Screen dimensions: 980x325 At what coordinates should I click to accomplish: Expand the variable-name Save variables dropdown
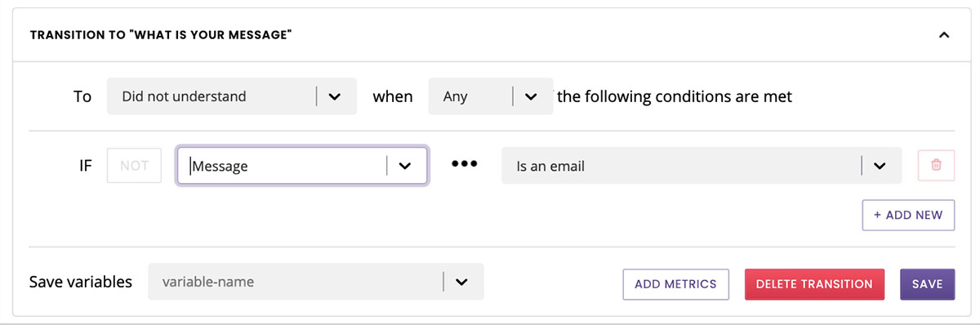315,281
